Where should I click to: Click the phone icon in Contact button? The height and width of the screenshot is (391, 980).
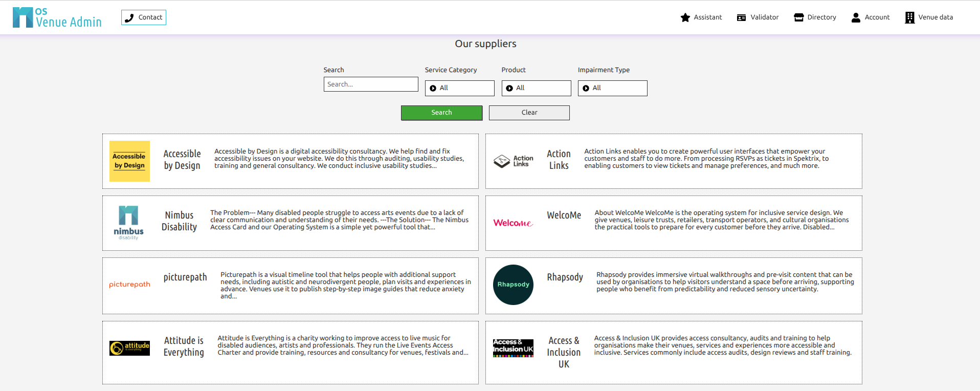[129, 17]
